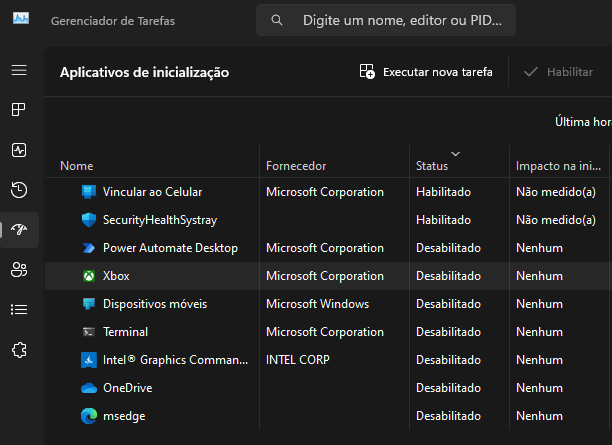Open the Users page from sidebar

19,269
